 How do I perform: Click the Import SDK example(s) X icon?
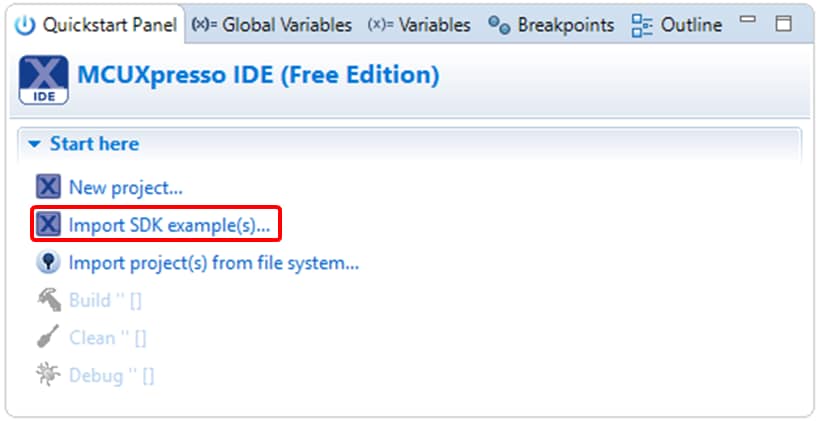click(x=48, y=224)
